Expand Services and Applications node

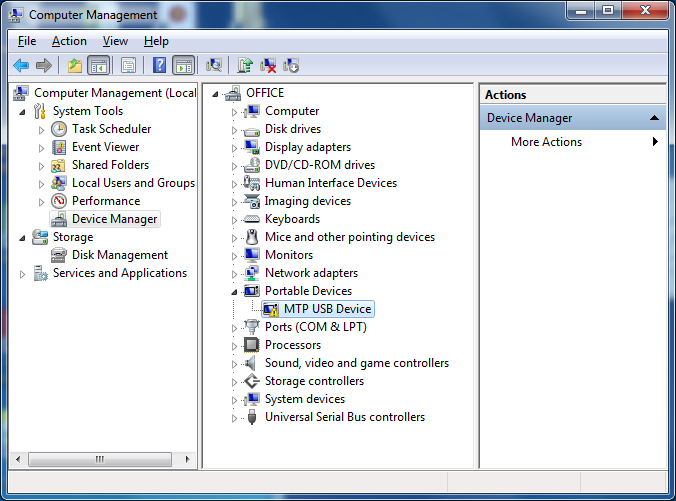click(22, 274)
